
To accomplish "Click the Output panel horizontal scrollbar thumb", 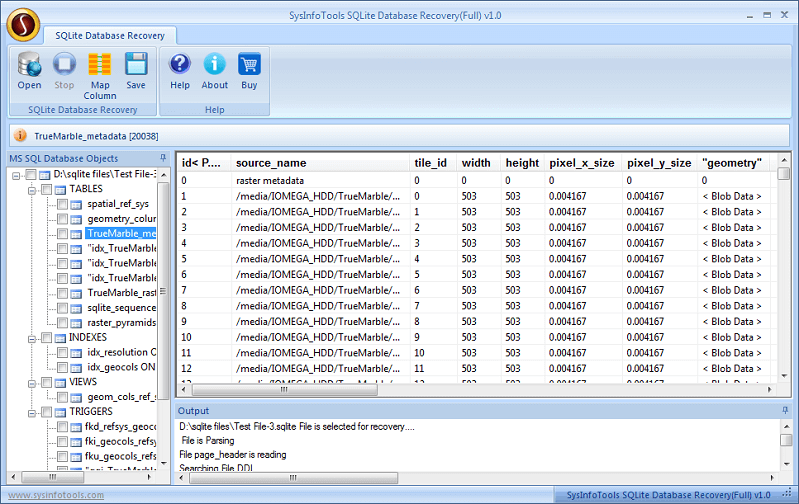I will pyautogui.click(x=294, y=478).
